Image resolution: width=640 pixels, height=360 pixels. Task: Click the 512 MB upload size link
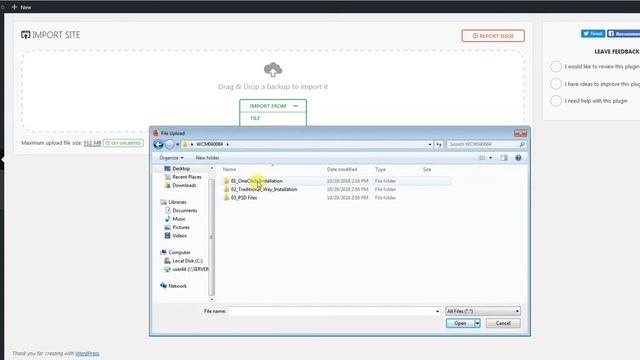point(92,143)
